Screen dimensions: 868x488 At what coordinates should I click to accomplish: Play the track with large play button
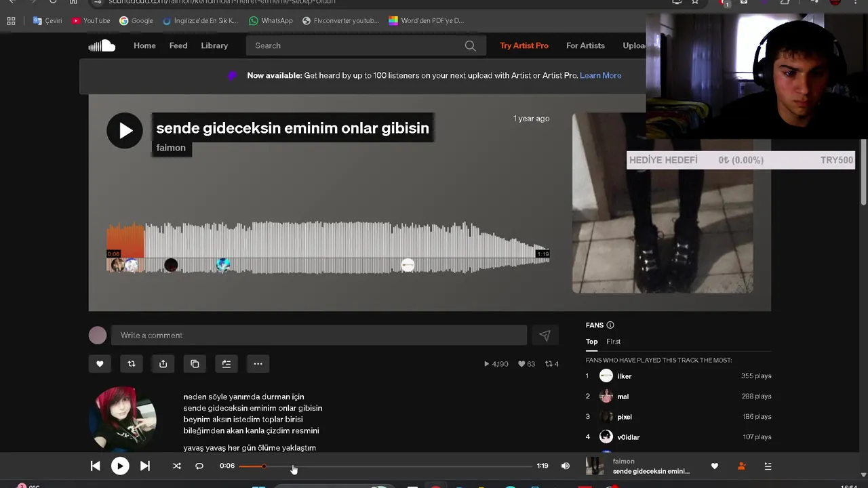(125, 130)
